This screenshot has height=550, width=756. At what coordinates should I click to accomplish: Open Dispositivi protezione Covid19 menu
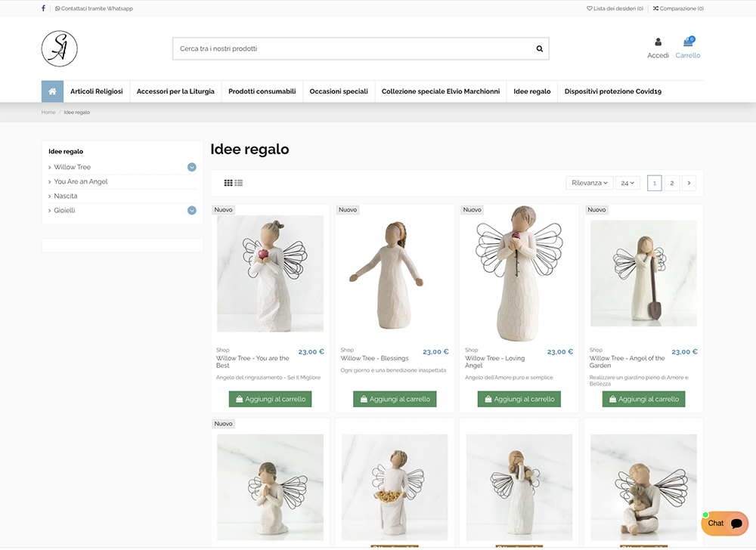tap(612, 91)
